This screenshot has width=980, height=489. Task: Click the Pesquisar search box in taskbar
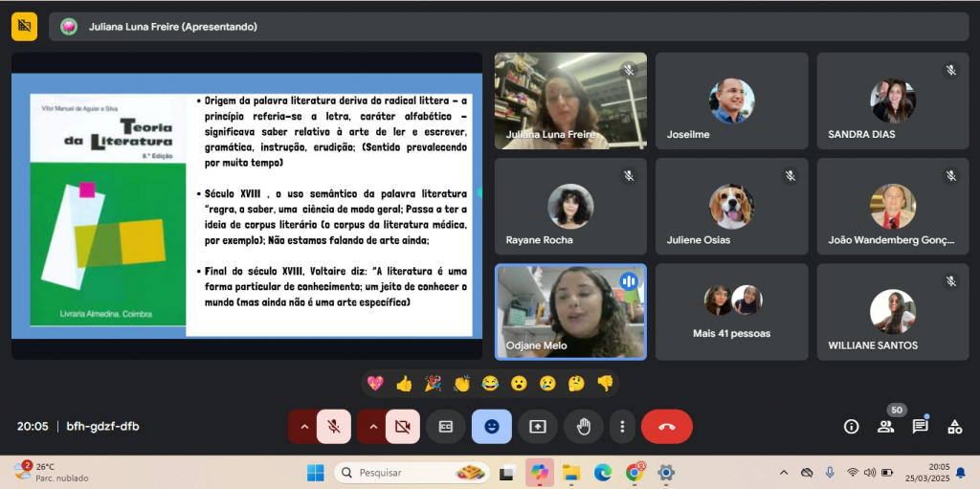point(402,473)
